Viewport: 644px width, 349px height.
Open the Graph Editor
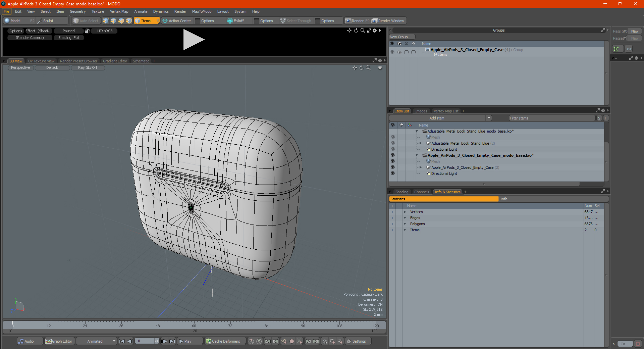tap(59, 341)
